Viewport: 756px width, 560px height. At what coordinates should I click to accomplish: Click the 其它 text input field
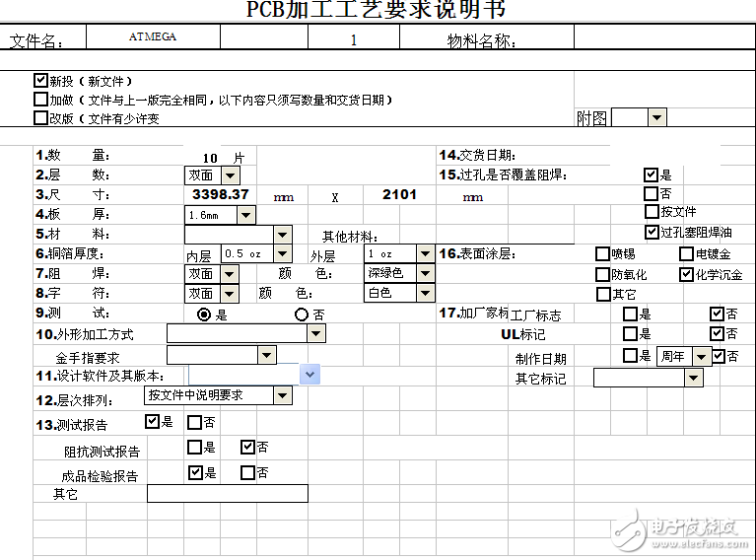click(227, 494)
